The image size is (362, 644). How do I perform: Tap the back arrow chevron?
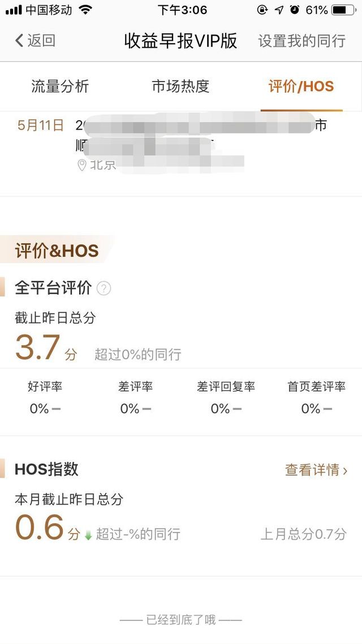[19, 41]
